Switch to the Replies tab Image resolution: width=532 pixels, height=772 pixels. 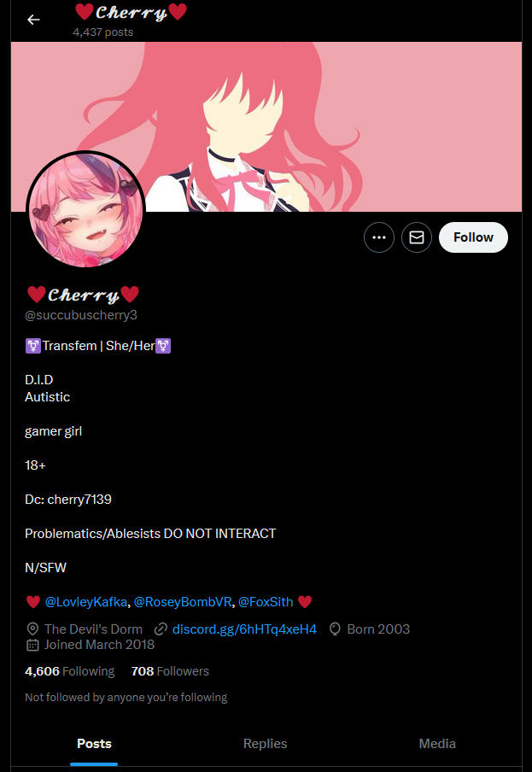pos(266,744)
